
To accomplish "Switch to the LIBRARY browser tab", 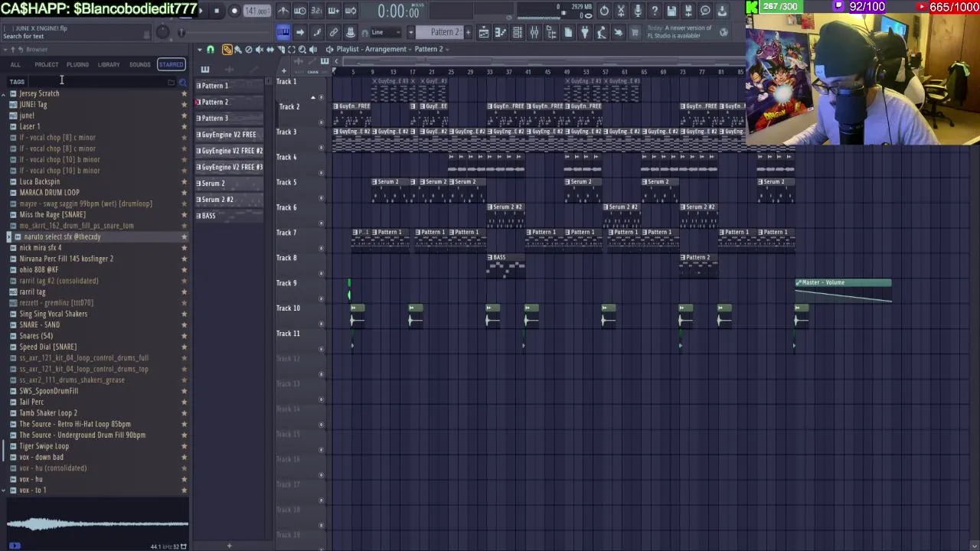I will coord(109,65).
